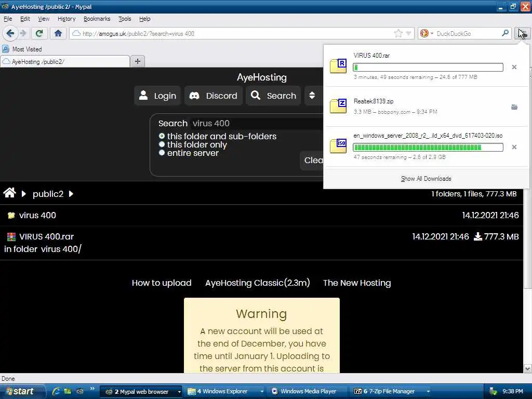The height and width of the screenshot is (399, 532).
Task: Select 'this folder only' radio
Action: pos(162,144)
